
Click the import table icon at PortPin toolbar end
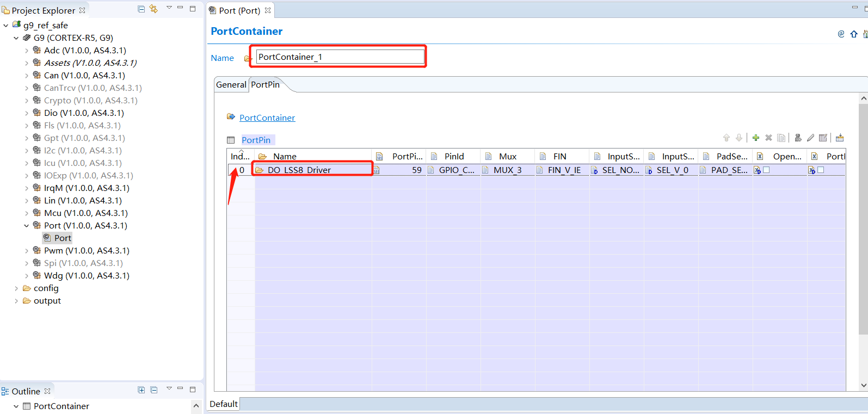point(840,138)
